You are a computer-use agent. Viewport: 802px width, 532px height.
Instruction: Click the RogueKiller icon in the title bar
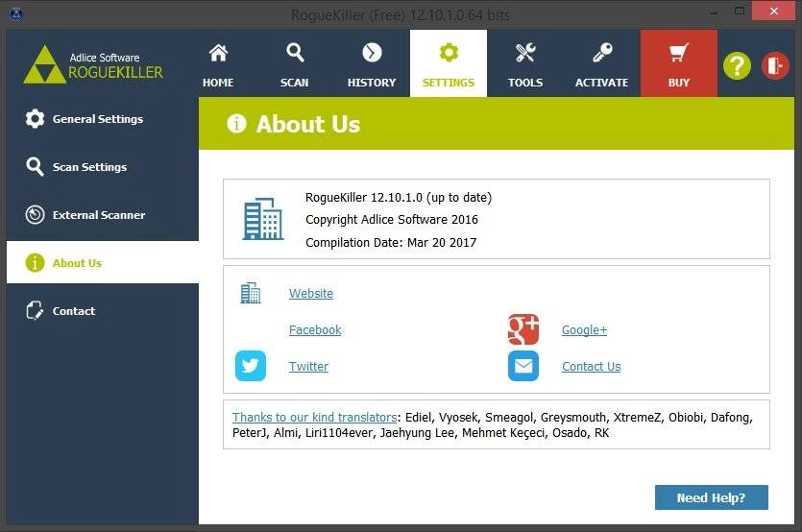coord(16,13)
